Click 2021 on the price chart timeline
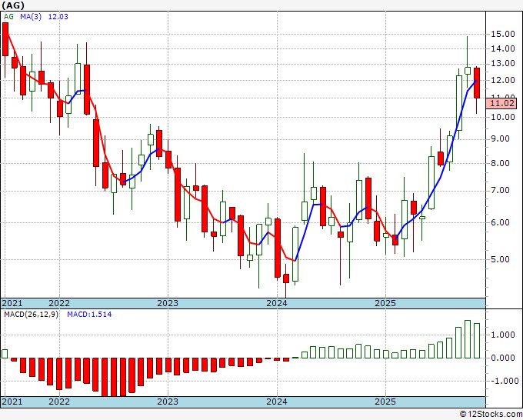523x420 pixels. click(x=12, y=303)
